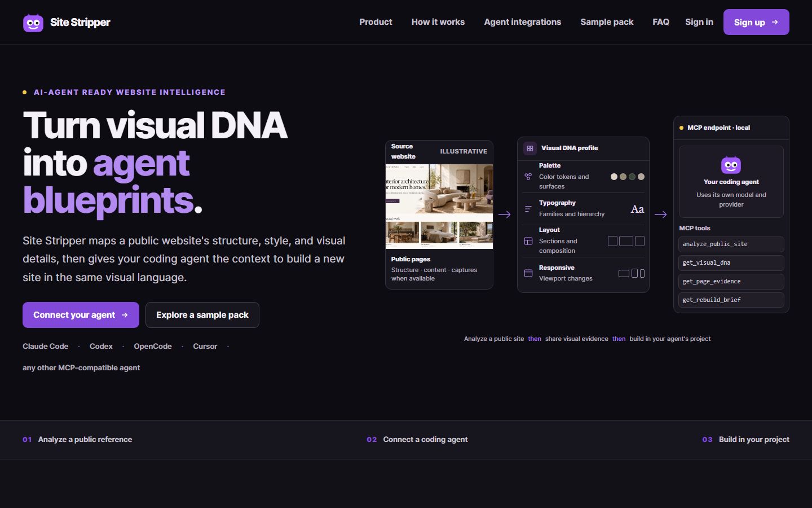Select the get_page_evidence MCP tool
This screenshot has width=812, height=508.
(x=731, y=282)
